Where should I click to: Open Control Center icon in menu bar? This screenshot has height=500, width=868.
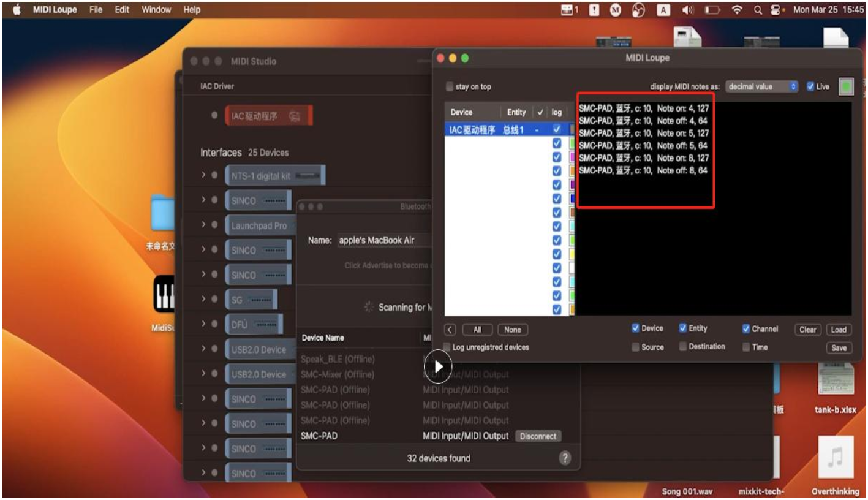[x=777, y=10]
